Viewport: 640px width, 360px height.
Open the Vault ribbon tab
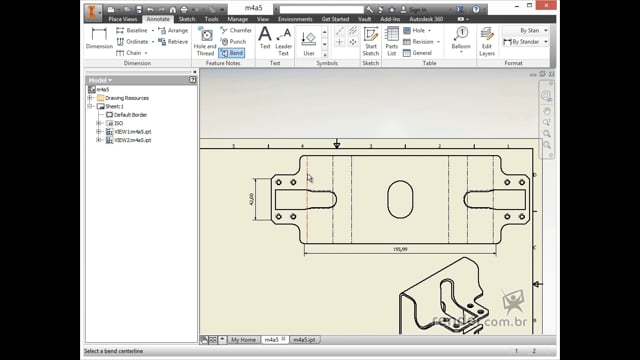pos(364,19)
